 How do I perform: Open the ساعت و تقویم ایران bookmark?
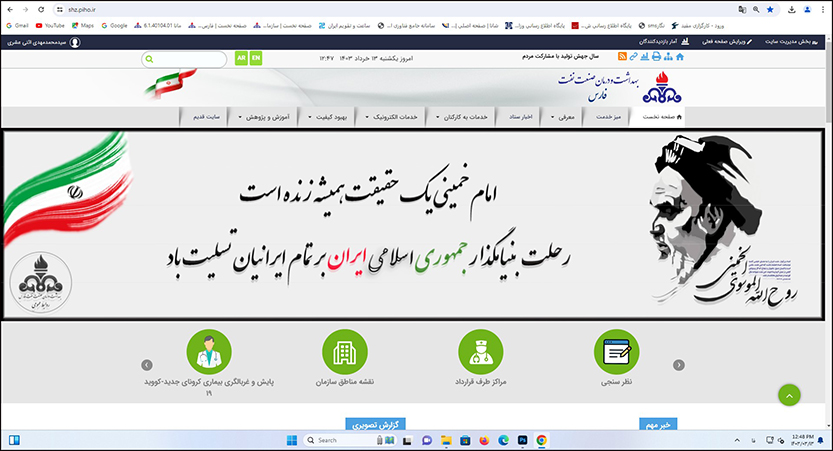point(344,25)
